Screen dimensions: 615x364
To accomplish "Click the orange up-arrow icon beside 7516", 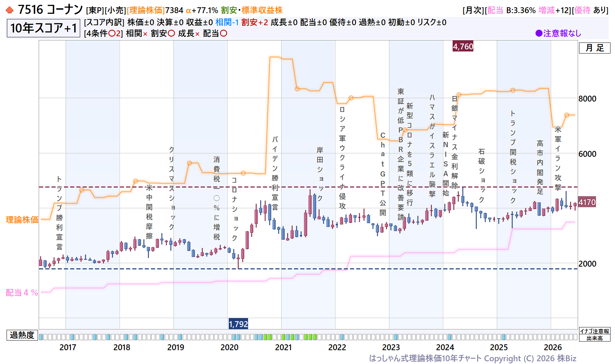I will (10, 10).
